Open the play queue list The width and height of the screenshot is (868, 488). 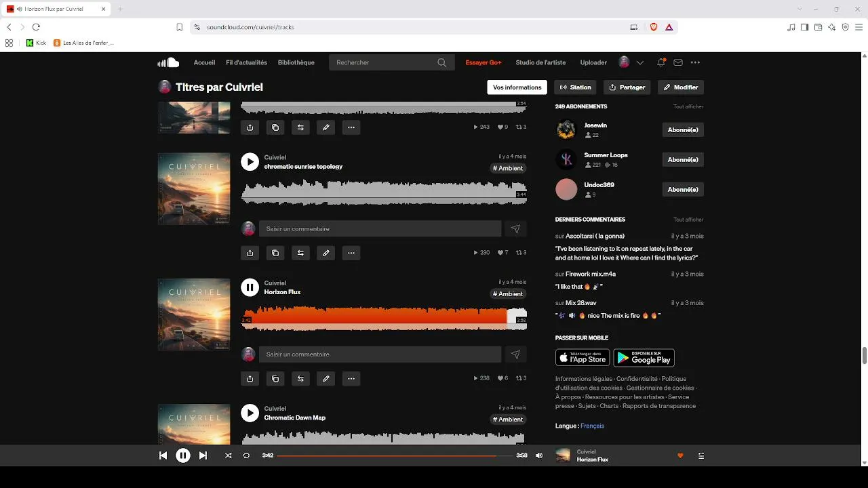[x=701, y=455]
